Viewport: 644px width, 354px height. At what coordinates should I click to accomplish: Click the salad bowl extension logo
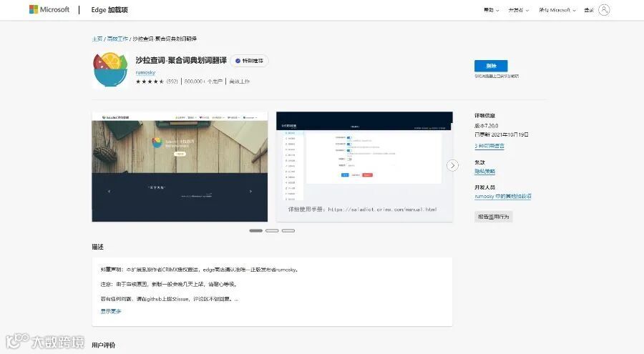[x=110, y=70]
